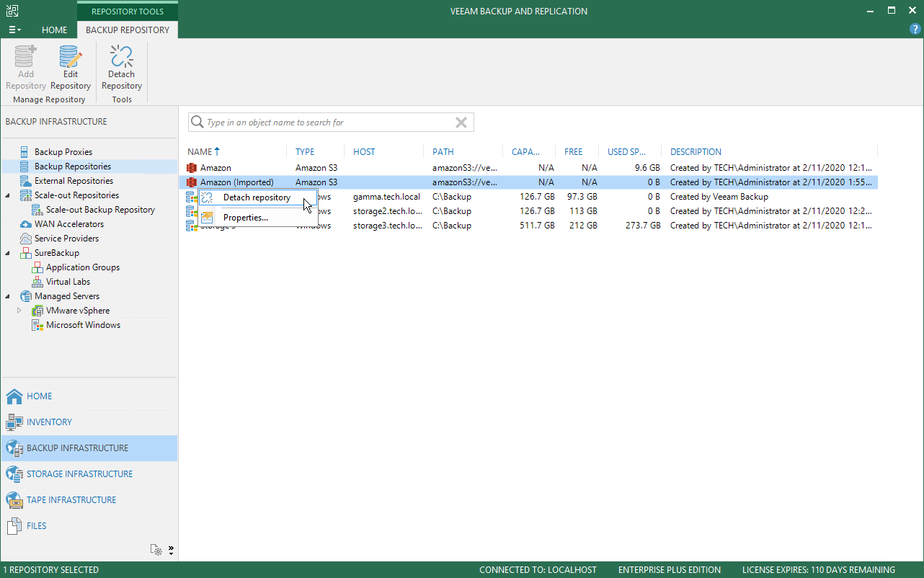
Task: Select Backup Repositories in the tree
Action: click(73, 166)
